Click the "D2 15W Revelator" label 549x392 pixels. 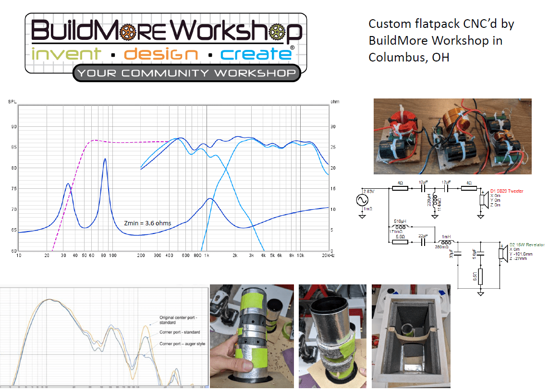click(527, 245)
